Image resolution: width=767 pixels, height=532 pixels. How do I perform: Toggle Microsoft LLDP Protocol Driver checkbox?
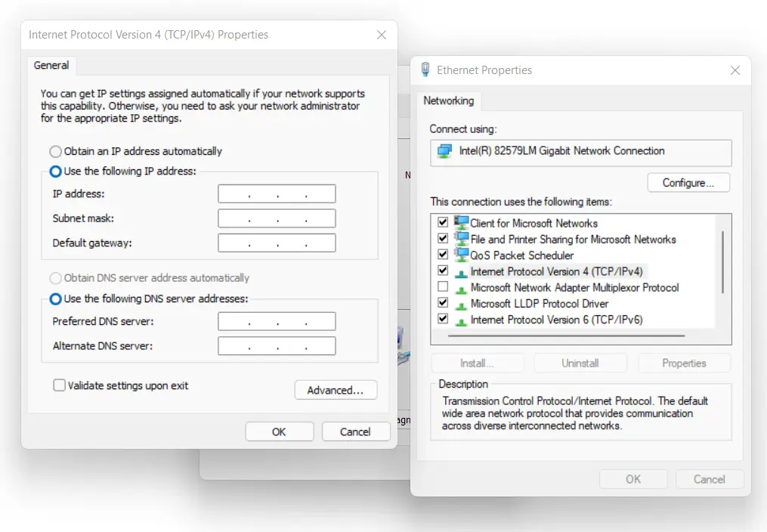[443, 302]
